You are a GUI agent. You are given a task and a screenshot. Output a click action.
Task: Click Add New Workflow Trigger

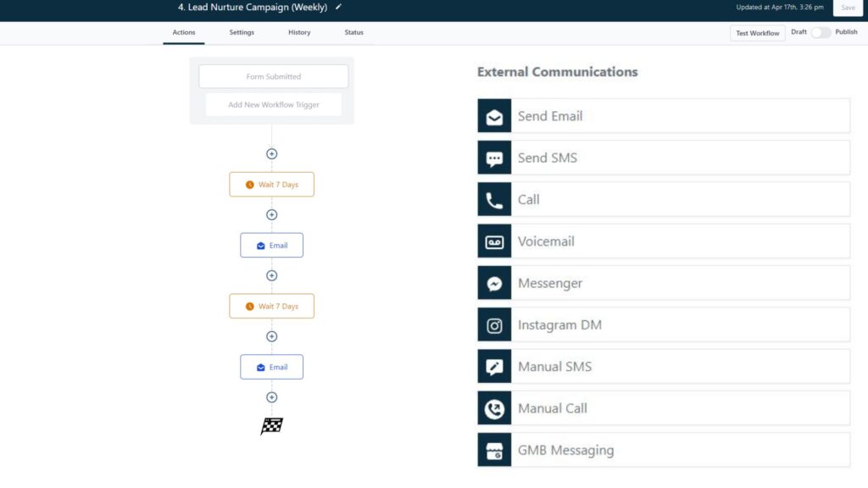(x=274, y=104)
